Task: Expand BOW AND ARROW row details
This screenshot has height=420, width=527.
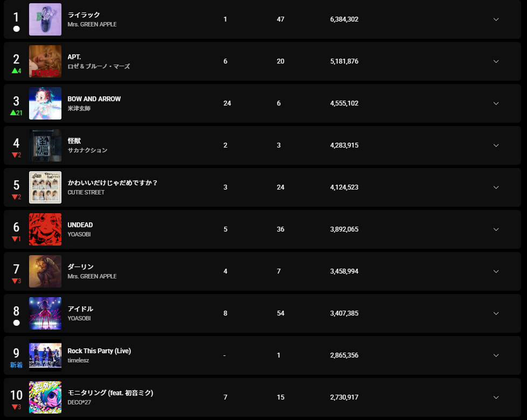Action: [496, 103]
